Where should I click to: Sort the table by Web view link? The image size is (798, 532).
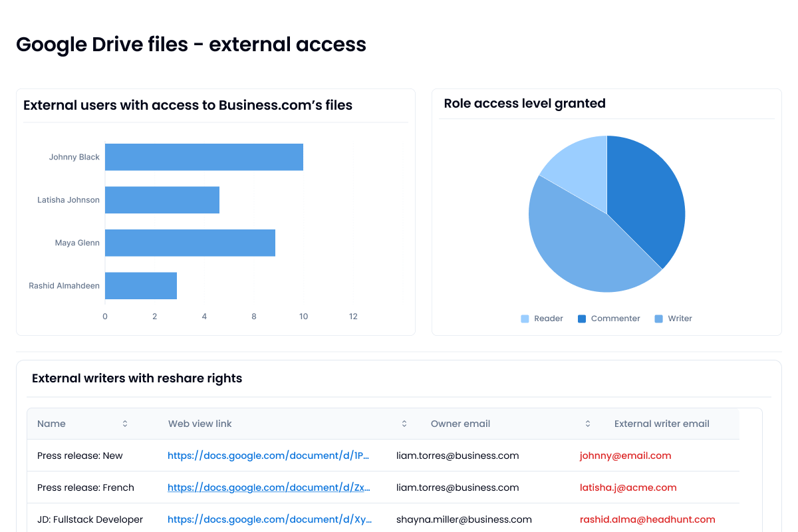point(404,424)
